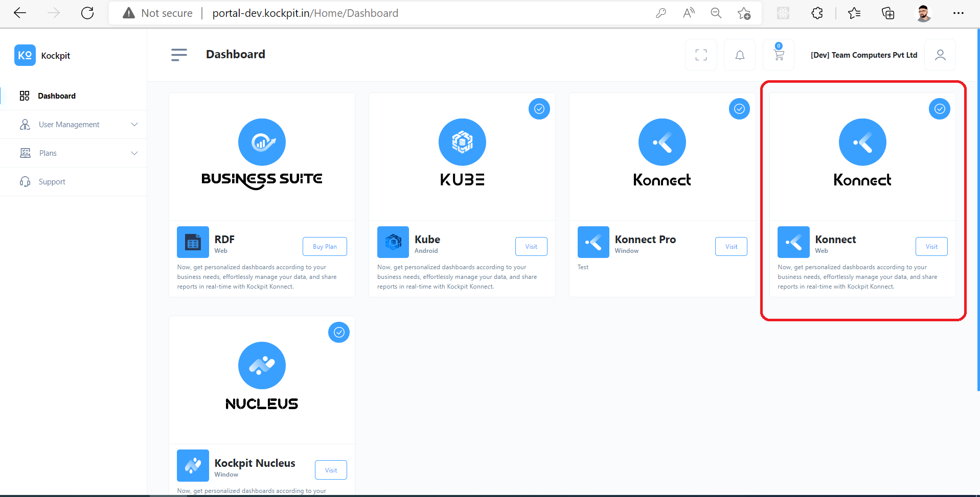Toggle the check badge on Kube card

(539, 109)
